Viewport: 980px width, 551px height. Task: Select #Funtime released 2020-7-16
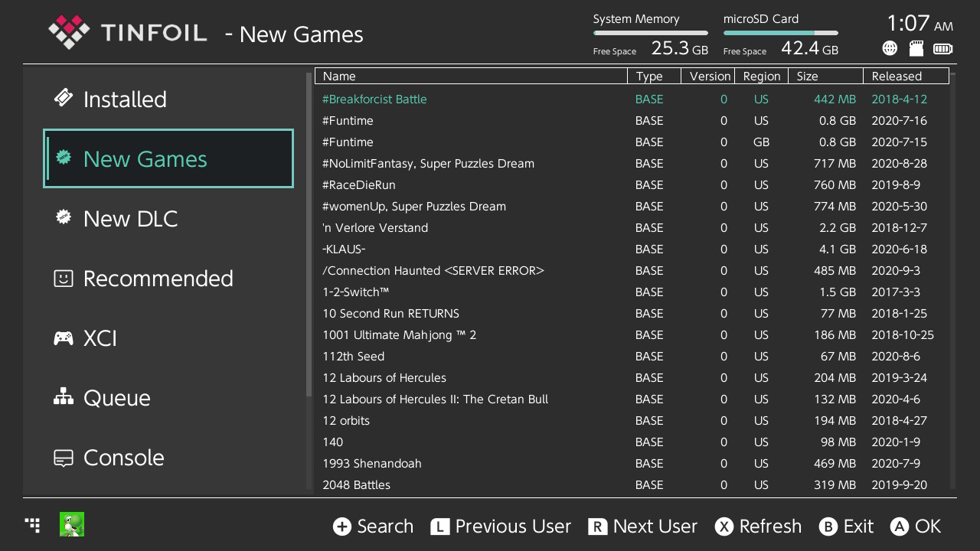[632, 120]
